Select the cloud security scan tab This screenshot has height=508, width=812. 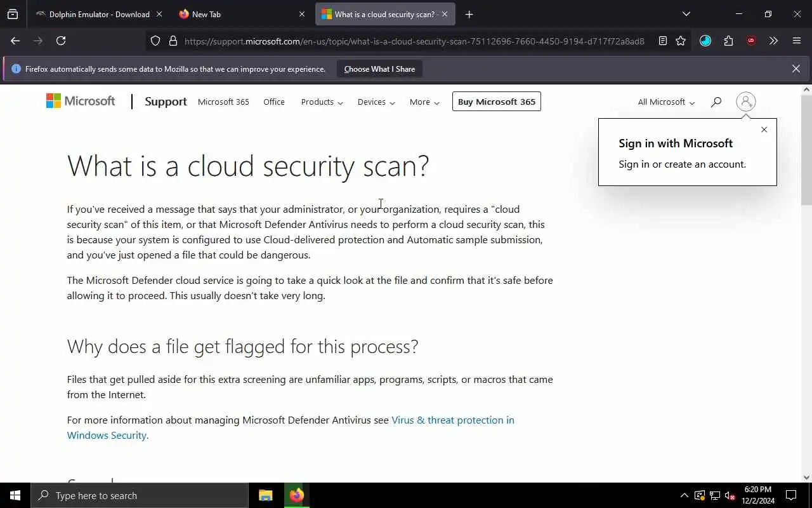point(385,14)
